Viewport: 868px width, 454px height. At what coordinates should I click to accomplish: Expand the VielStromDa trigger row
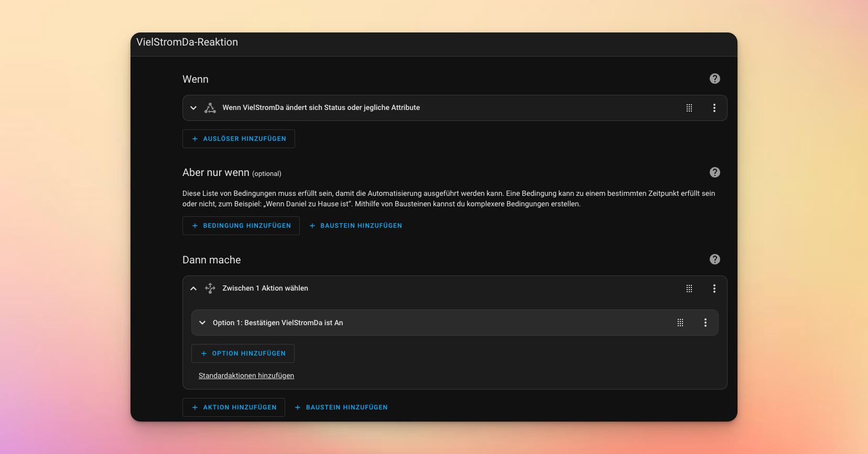(x=193, y=108)
